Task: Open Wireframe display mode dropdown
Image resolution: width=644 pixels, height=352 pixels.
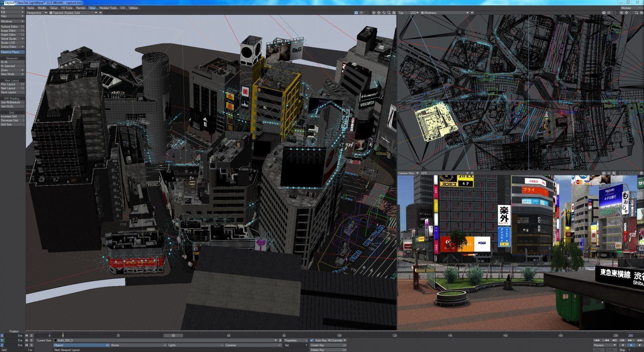Action: [445, 13]
